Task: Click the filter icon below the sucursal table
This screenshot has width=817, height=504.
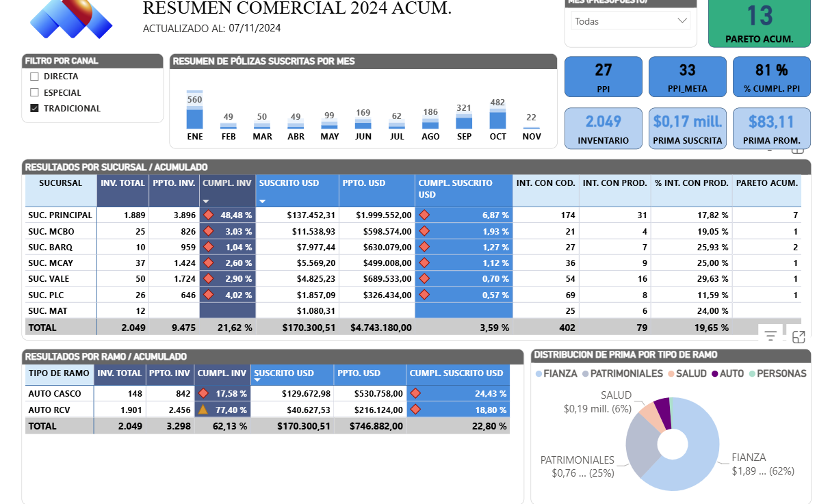Action: 770,336
